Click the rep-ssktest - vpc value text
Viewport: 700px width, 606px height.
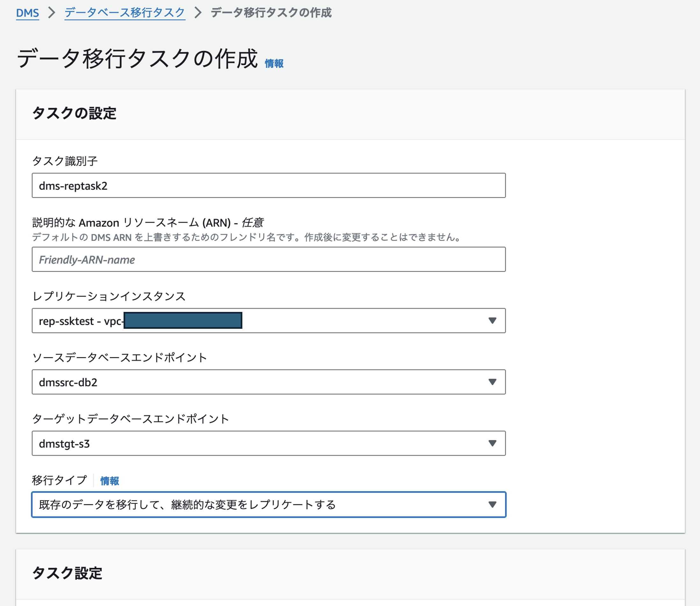click(x=80, y=321)
